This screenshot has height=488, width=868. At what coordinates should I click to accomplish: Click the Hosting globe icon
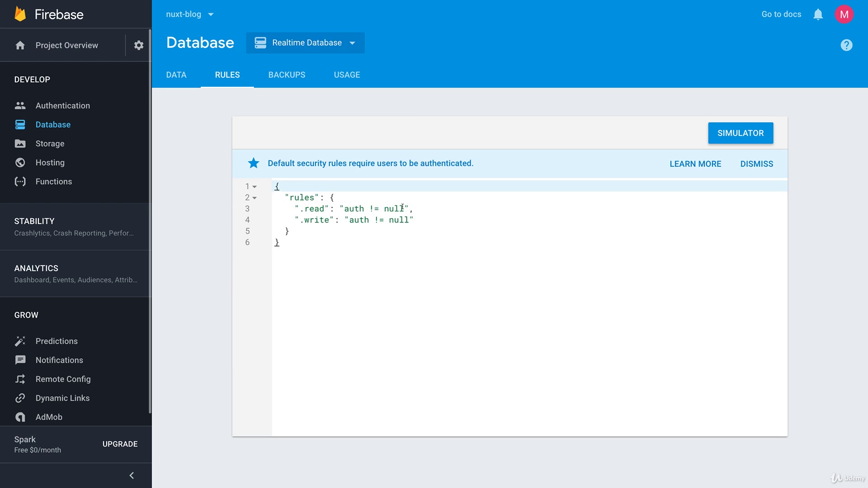pos(20,162)
